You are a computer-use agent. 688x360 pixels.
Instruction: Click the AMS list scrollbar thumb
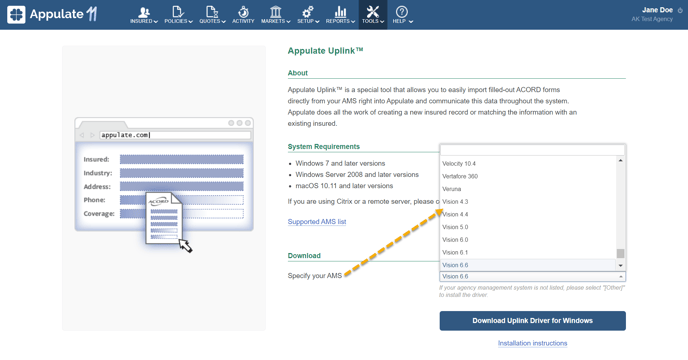pyautogui.click(x=620, y=254)
